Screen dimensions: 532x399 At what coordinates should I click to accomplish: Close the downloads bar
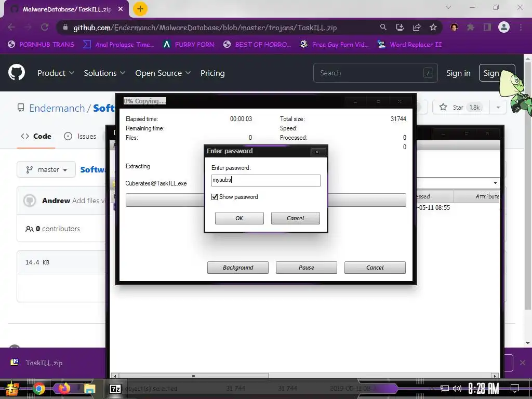tap(523, 363)
